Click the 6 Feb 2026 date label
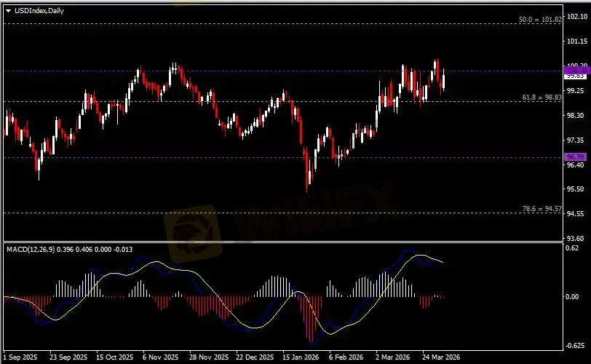Viewport: 591px width, 364px height. point(346,357)
